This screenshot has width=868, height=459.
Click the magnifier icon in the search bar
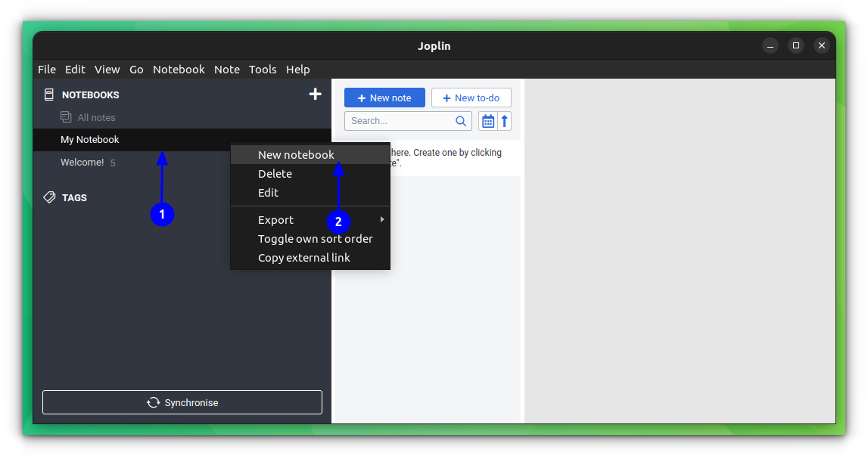461,120
